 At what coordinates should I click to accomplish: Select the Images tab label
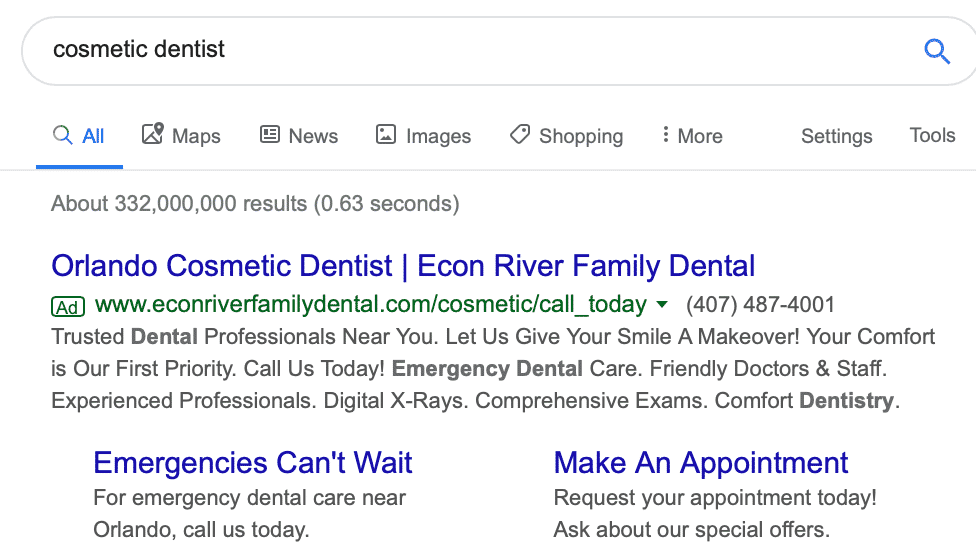click(438, 136)
